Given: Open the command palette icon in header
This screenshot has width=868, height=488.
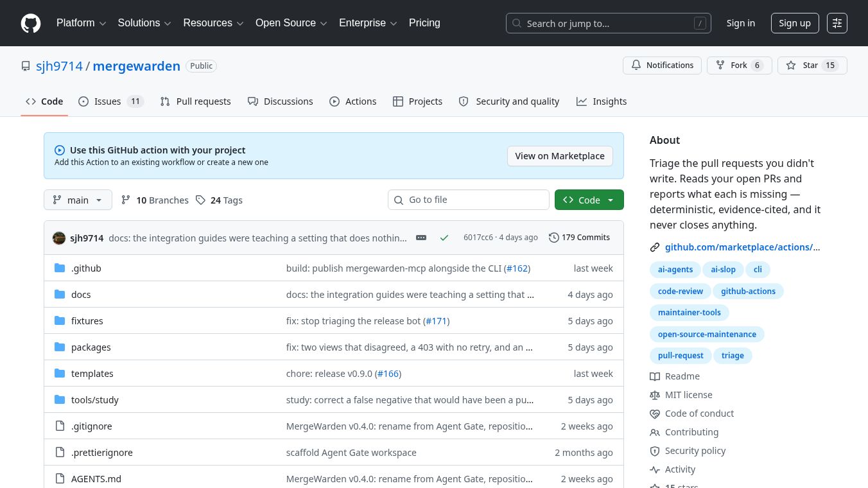Looking at the screenshot, I should (837, 23).
